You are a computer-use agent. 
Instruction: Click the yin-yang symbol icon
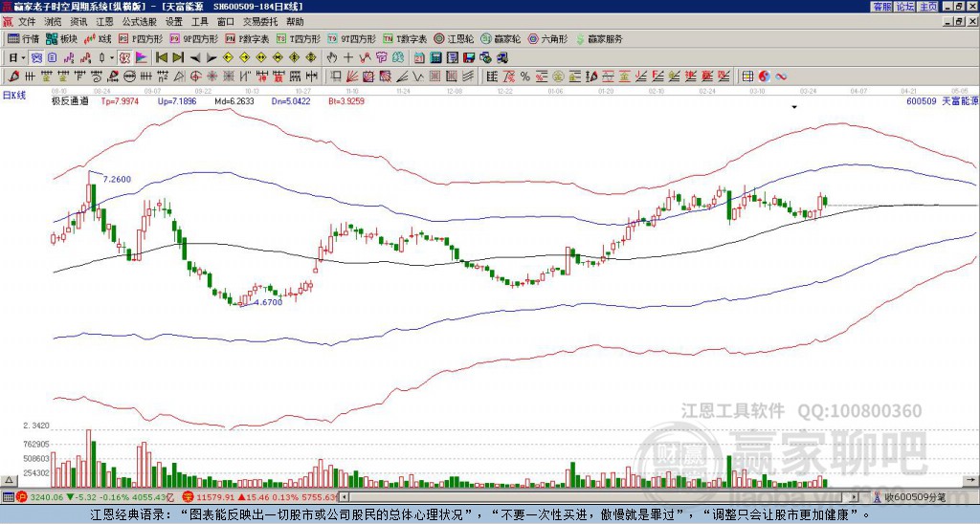(765, 76)
